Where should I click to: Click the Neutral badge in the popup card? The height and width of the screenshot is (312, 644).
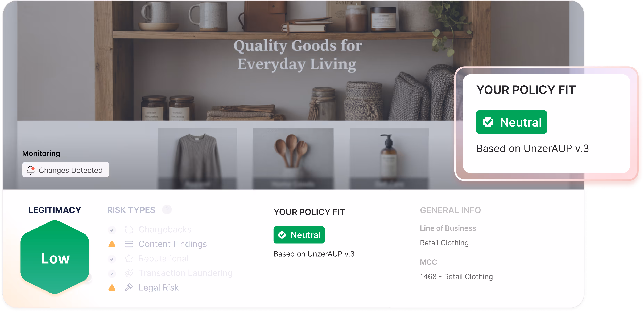(x=511, y=122)
